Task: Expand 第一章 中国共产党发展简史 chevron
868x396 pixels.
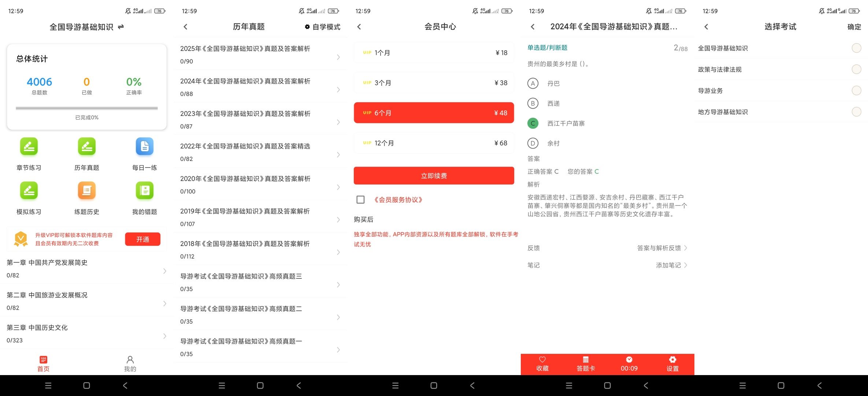Action: click(x=165, y=271)
